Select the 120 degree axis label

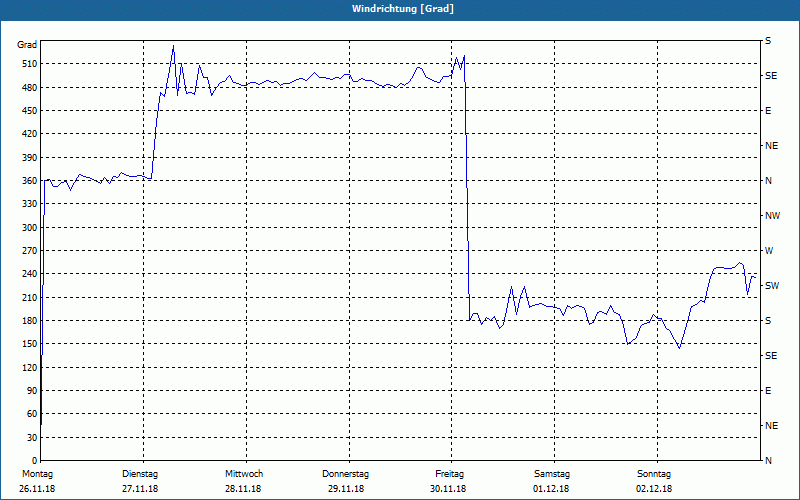30,367
